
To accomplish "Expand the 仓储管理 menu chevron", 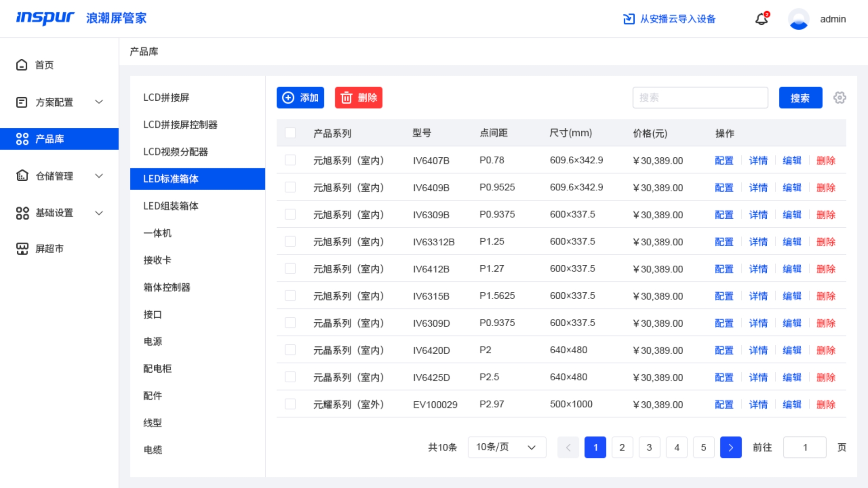I will pyautogui.click(x=99, y=176).
